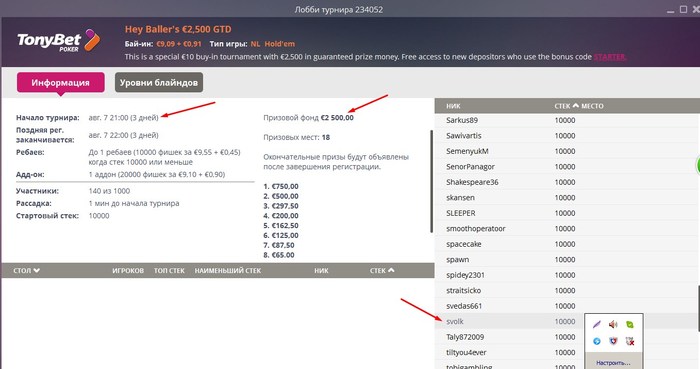Click the TonyBet Poker logo
The height and width of the screenshot is (369, 700).
tap(58, 41)
